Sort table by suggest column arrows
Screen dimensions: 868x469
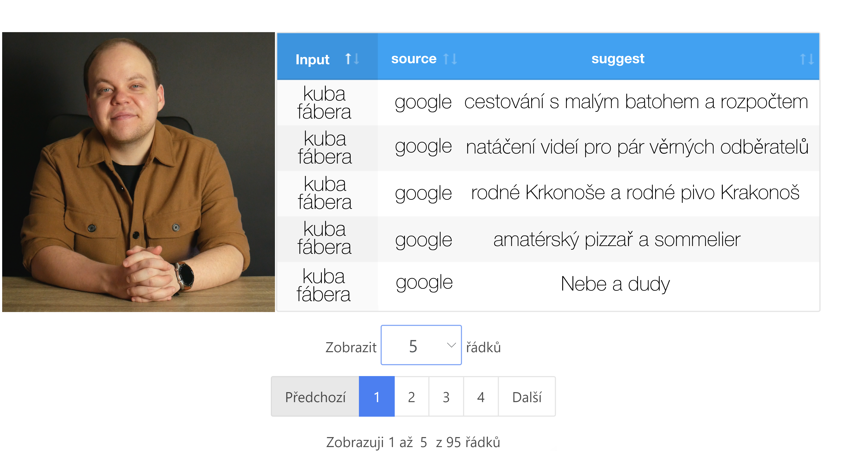pyautogui.click(x=807, y=59)
